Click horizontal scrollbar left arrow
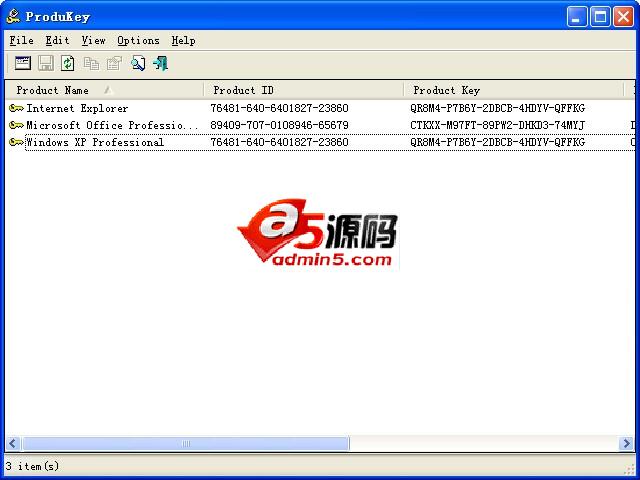The height and width of the screenshot is (480, 640). pos(13,443)
